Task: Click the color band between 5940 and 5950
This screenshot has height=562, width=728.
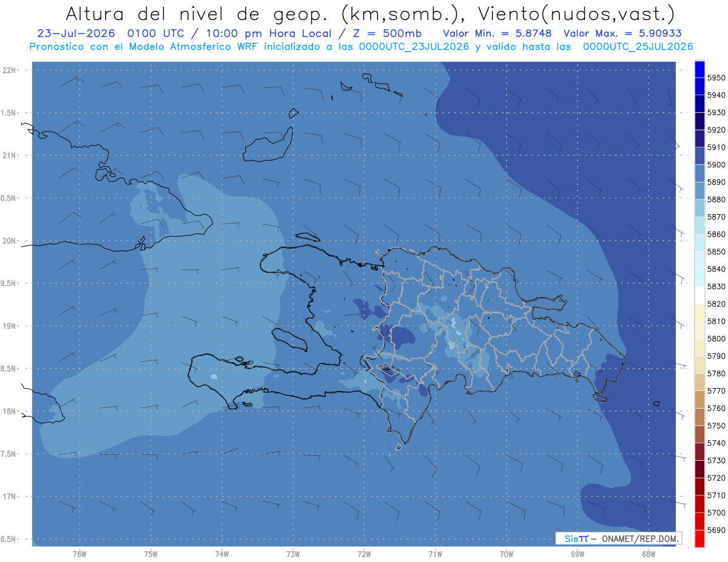Action: (x=699, y=86)
